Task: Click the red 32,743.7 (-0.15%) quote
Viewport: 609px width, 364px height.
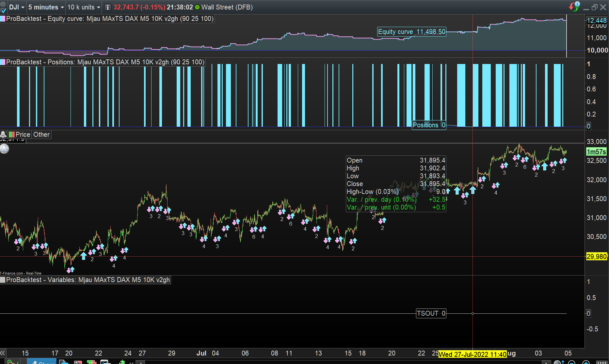Action: (x=139, y=7)
